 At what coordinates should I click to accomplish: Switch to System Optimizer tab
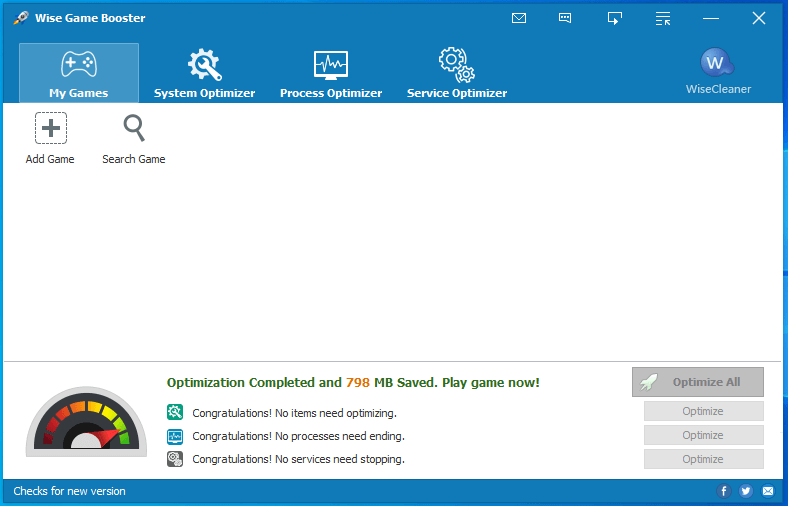205,73
